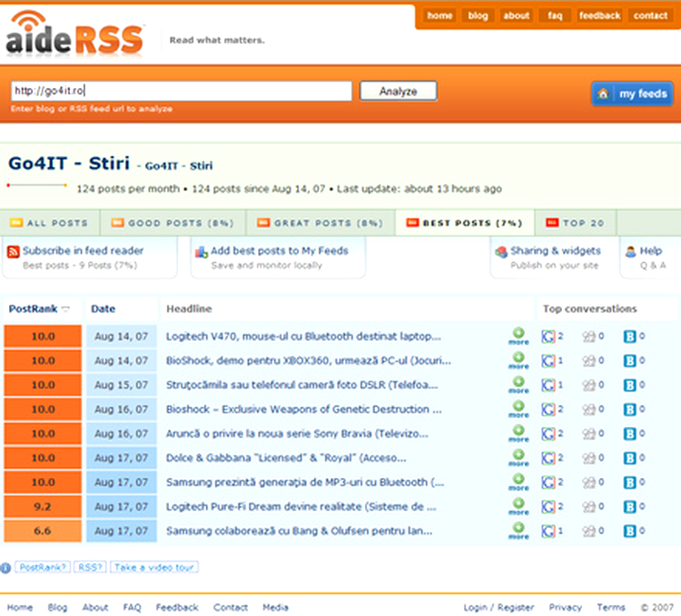Click the 9.2 PostRank score cell
The height and width of the screenshot is (616, 681).
click(x=43, y=506)
